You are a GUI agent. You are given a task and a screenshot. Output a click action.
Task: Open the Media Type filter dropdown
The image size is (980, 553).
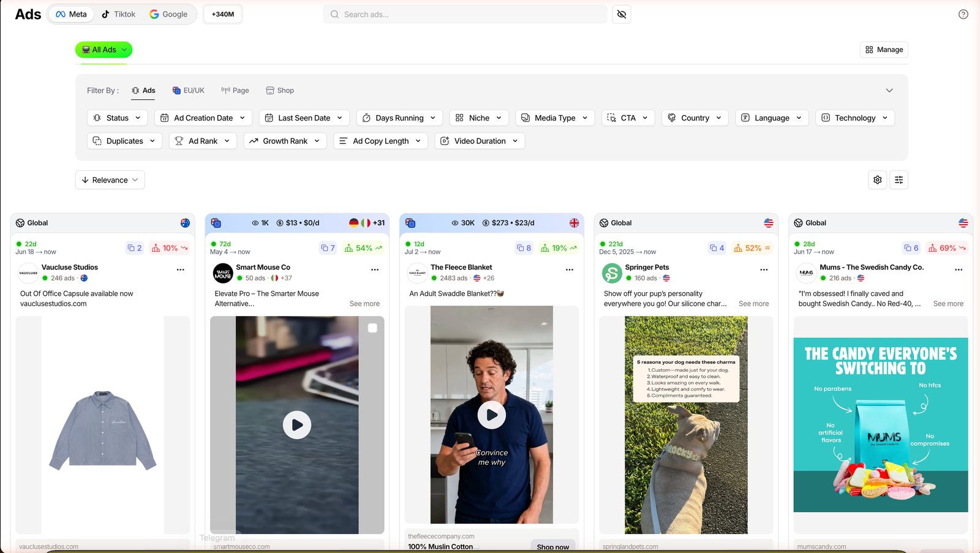(555, 118)
